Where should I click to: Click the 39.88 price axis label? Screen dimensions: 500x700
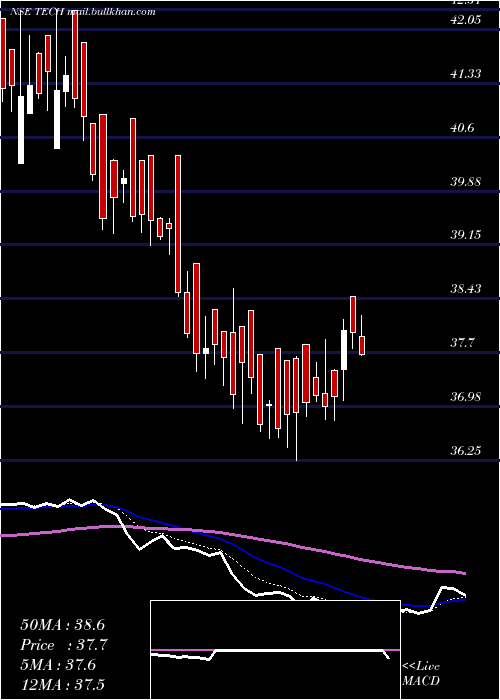(466, 182)
